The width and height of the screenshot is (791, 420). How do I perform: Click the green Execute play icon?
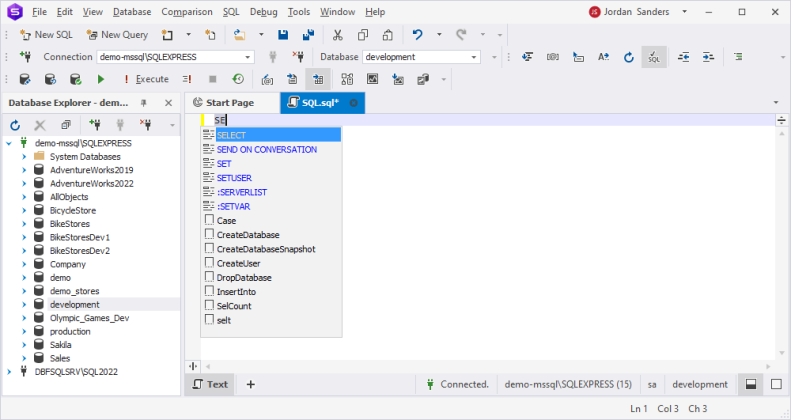pos(101,79)
